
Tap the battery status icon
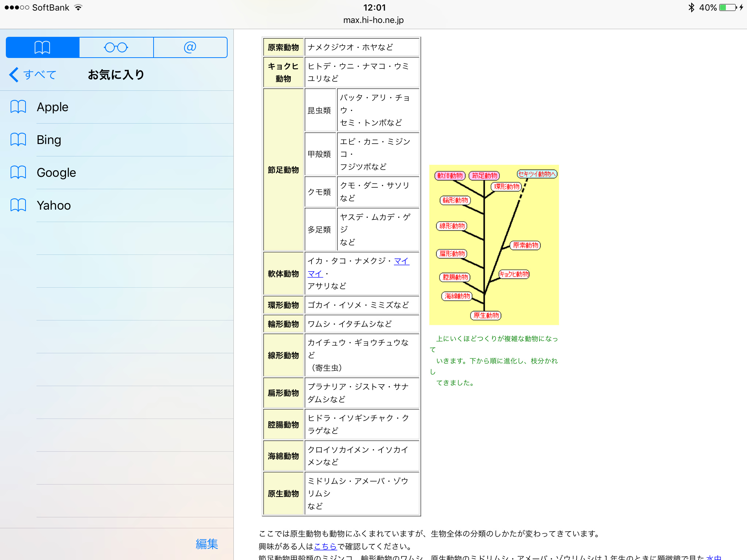coord(728,8)
